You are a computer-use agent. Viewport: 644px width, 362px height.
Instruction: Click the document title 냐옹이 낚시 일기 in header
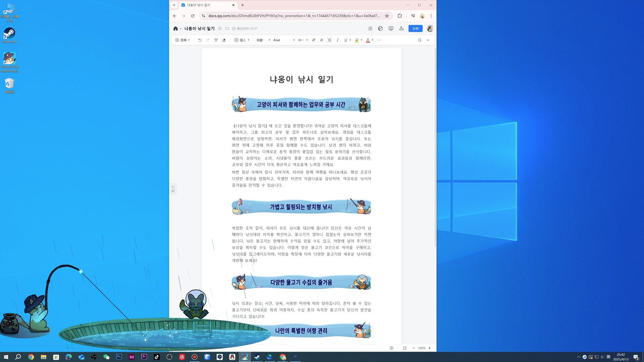click(199, 28)
